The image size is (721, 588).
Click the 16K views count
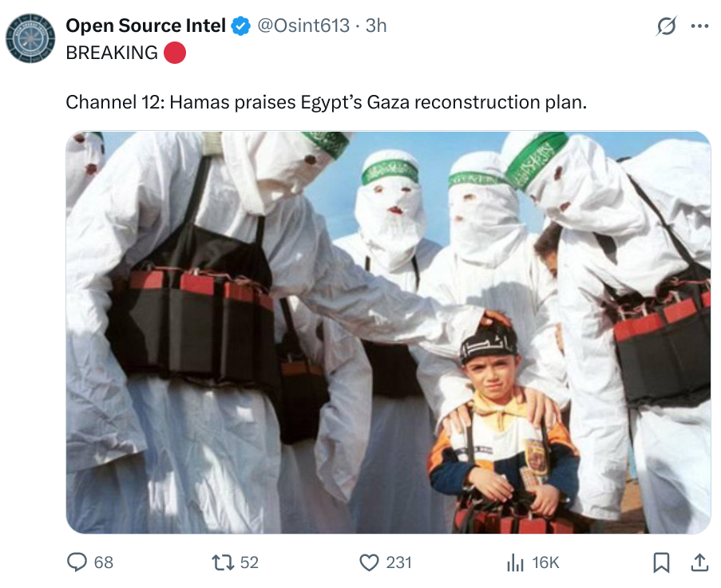tap(545, 562)
